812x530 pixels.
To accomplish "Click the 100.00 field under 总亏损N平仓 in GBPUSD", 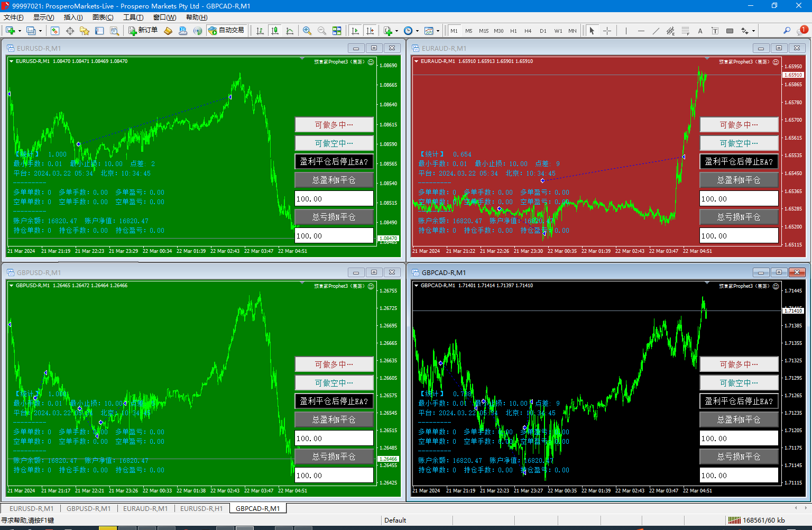I will (x=334, y=476).
